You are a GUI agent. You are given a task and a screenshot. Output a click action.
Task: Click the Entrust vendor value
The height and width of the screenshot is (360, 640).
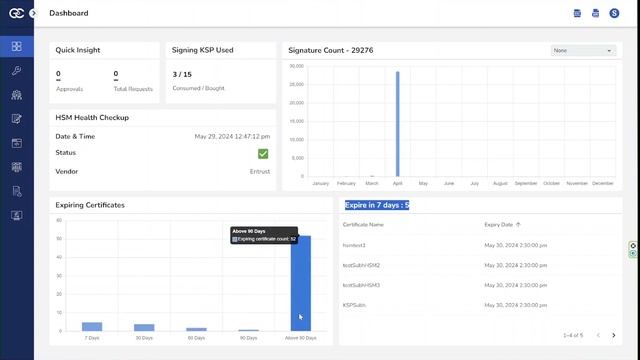[260, 171]
